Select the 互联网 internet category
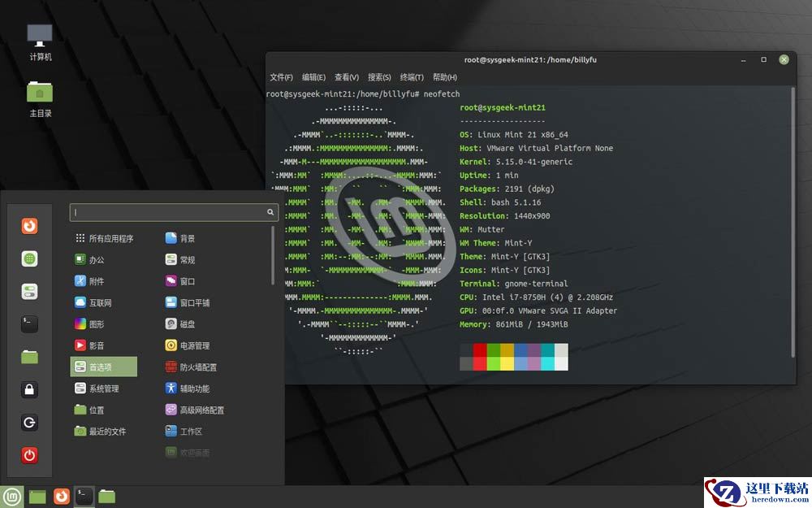 click(x=93, y=302)
